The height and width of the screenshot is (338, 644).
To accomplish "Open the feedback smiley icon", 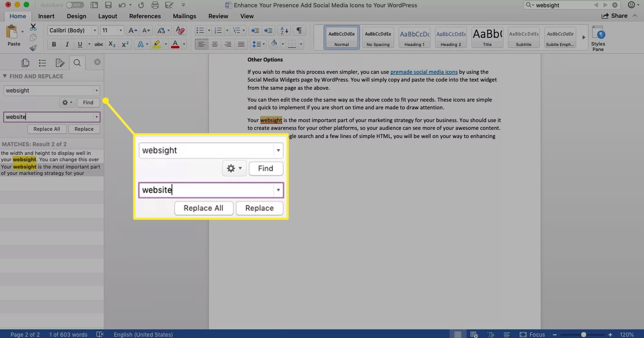I will 631,5.
